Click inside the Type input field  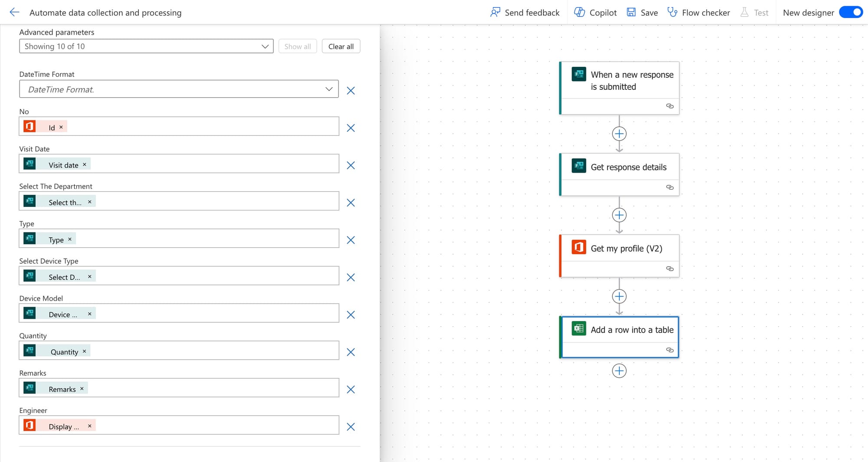point(179,238)
